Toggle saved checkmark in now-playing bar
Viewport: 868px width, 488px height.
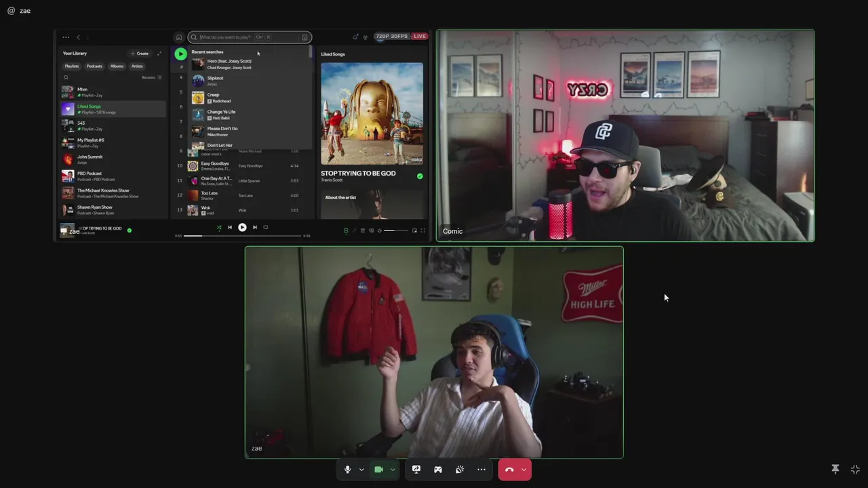130,230
